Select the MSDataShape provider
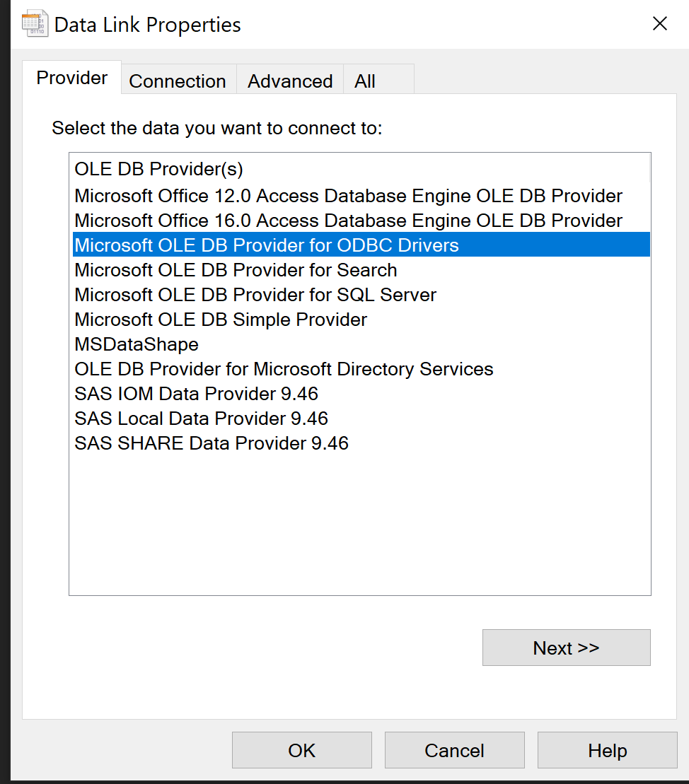Viewport: 689px width, 784px height. point(137,344)
